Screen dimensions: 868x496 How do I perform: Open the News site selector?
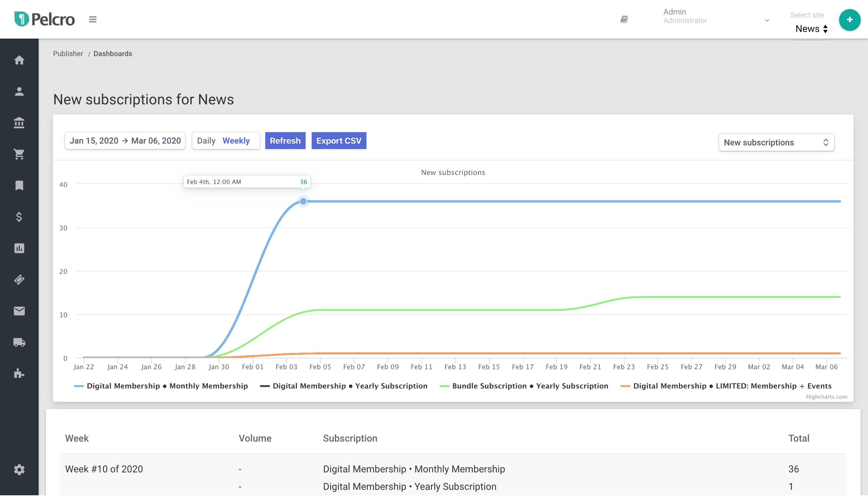pos(811,28)
